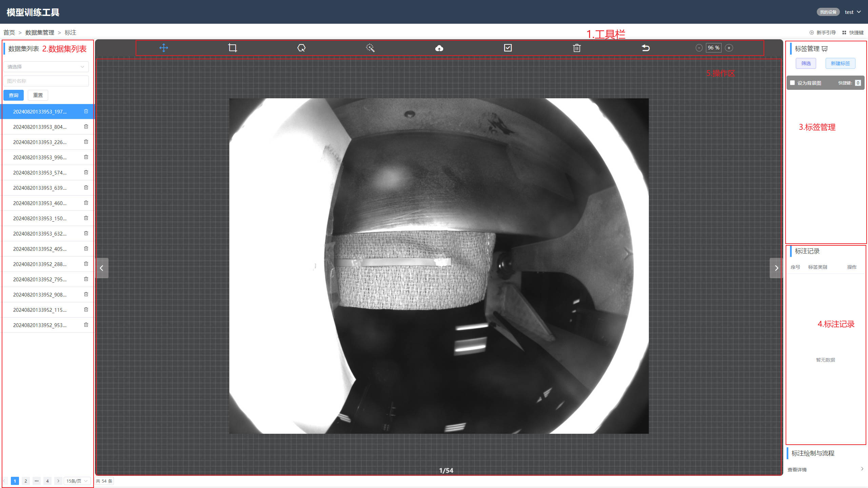
Task: Open the 15条/页 page size dropdown
Action: pos(77,481)
